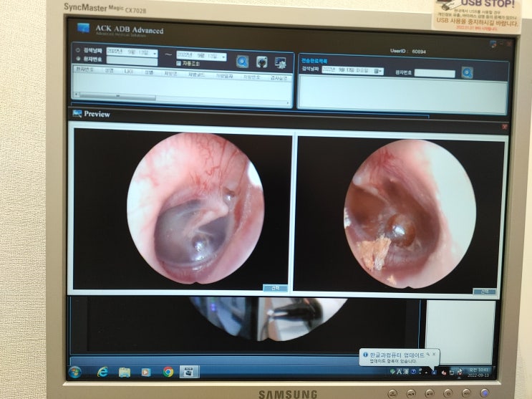Click the ACK ADB app taskbar button
532x399 pixels.
click(x=189, y=372)
